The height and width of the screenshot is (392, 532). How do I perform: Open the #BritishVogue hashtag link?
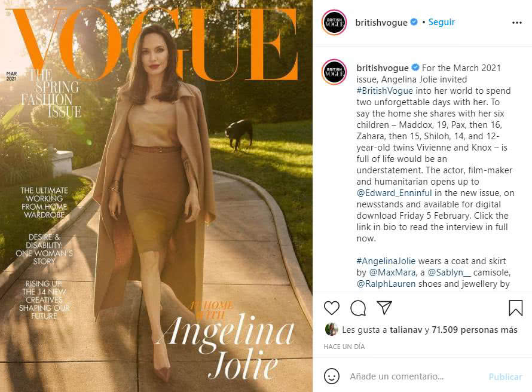click(x=384, y=91)
